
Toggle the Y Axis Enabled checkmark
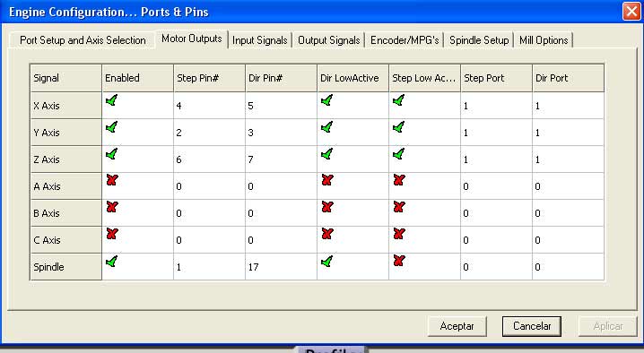(x=111, y=127)
